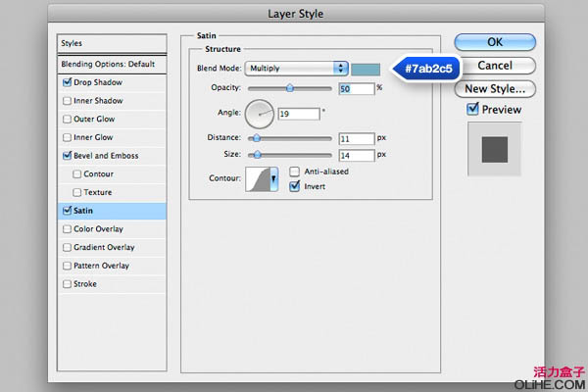Screen dimensions: 588x392
Task: Expand the Contour picker arrow
Action: (x=273, y=179)
